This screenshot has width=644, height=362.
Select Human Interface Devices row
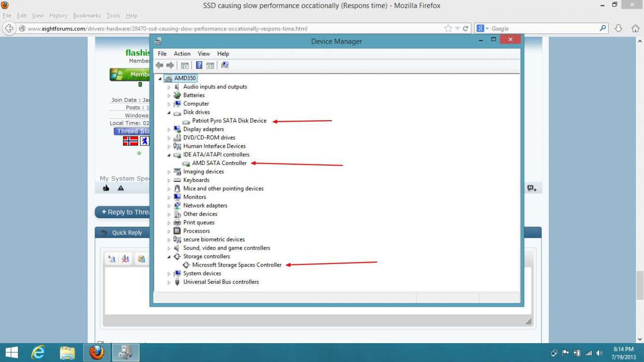tap(214, 146)
